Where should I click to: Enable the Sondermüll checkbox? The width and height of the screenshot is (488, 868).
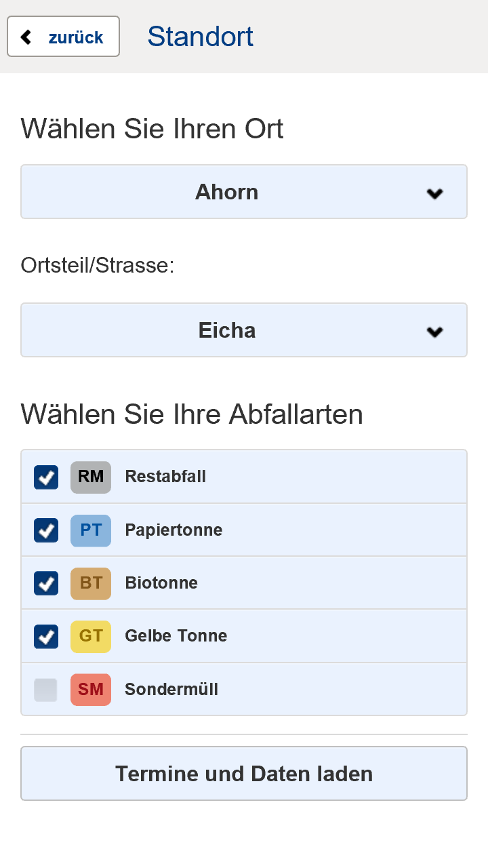[46, 690]
